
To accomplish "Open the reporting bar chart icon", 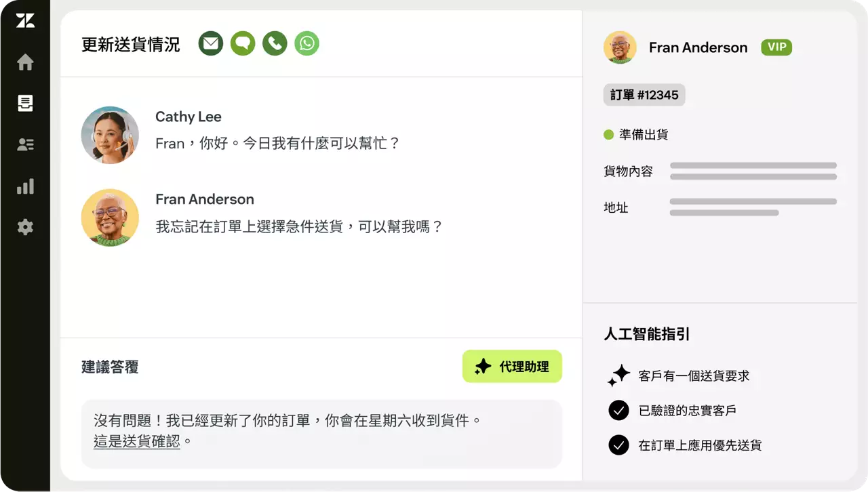I will 25,186.
